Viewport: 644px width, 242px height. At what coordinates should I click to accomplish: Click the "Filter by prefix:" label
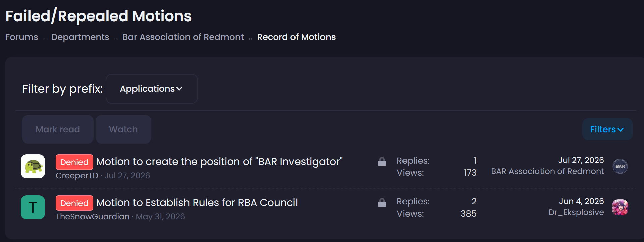coord(62,89)
